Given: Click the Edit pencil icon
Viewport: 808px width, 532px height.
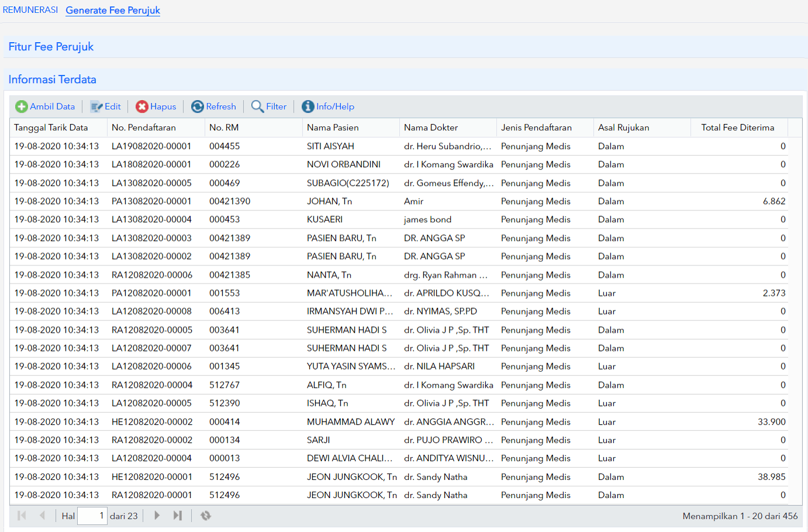Looking at the screenshot, I should pyautogui.click(x=96, y=107).
